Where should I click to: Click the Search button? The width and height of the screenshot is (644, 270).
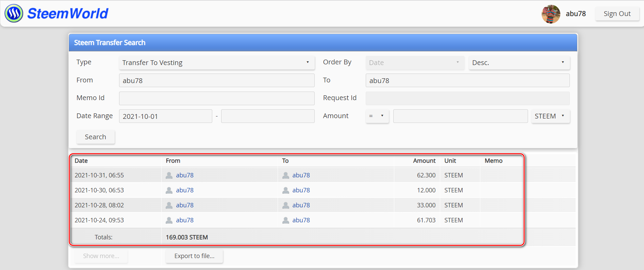[96, 137]
